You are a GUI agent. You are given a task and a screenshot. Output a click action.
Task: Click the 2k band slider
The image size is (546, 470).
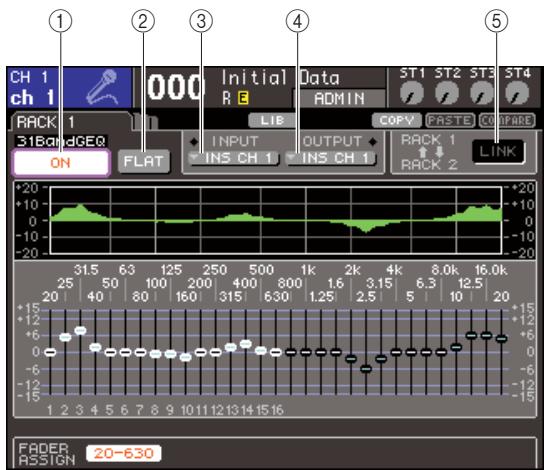point(351,359)
